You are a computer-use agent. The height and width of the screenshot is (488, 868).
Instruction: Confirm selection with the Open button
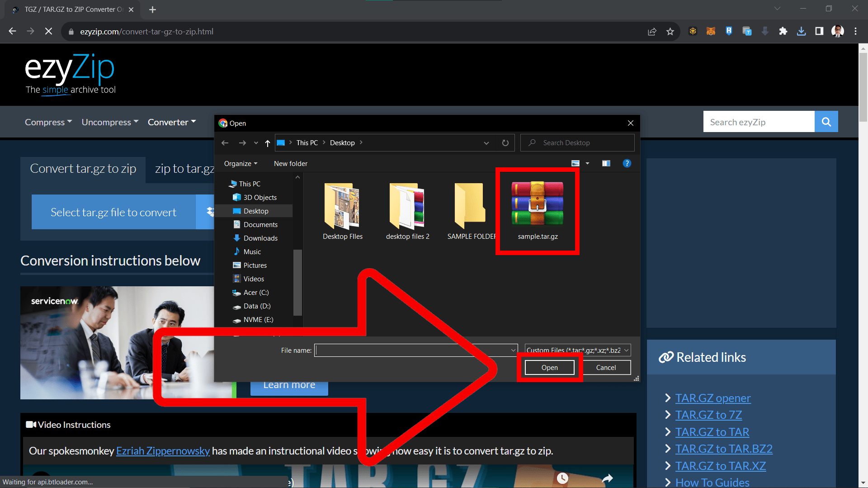click(x=550, y=367)
